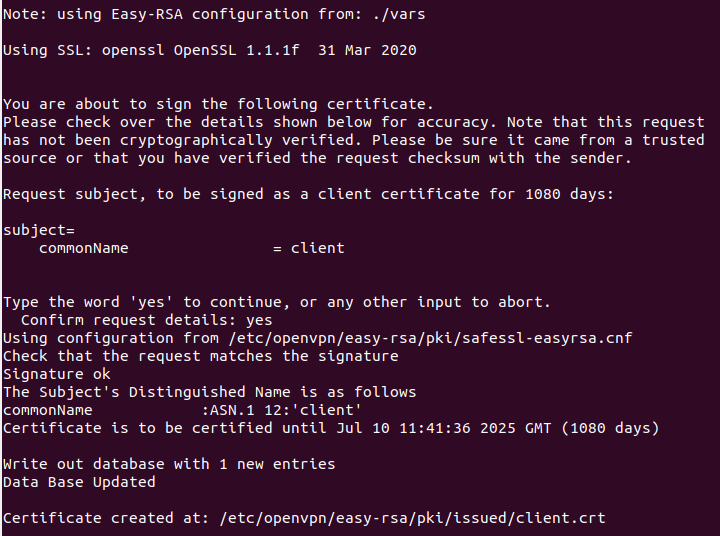Viewport: 720px width, 536px height.
Task: Click the '31 Mar 2020' date
Action: 367,50
